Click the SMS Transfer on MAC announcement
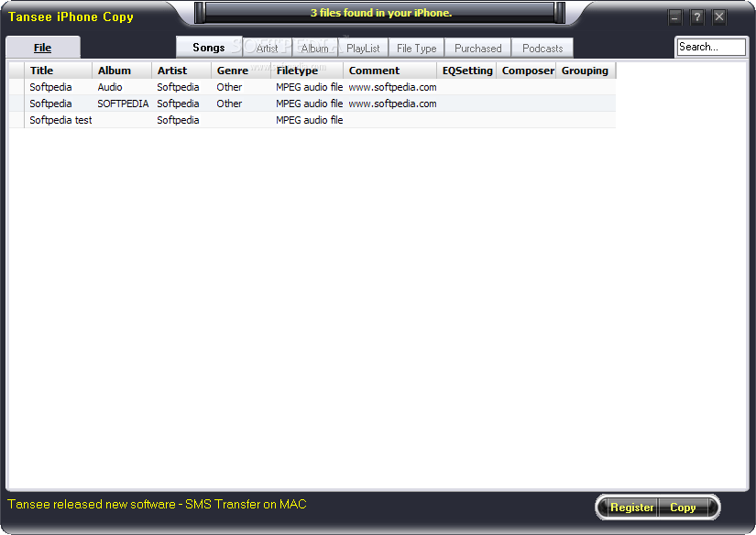 coord(158,504)
